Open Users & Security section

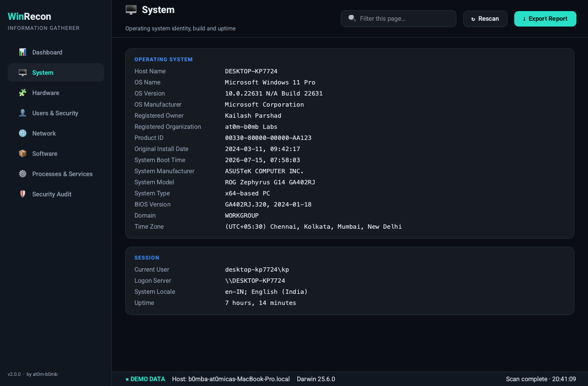coord(56,113)
